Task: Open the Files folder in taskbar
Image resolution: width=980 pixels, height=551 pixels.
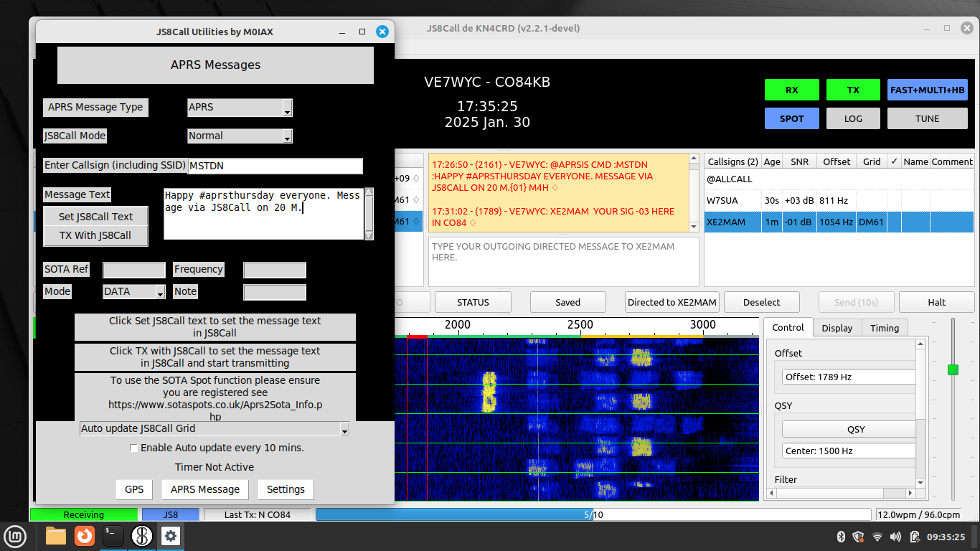Action: 56,536
